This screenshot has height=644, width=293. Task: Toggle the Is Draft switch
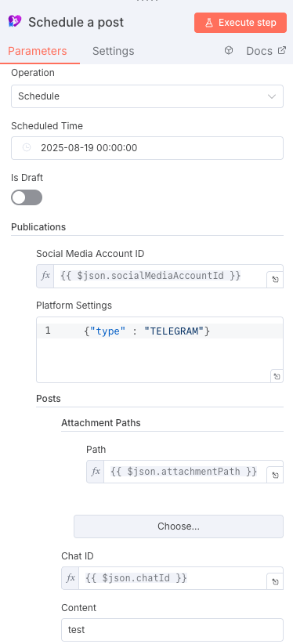(27, 197)
